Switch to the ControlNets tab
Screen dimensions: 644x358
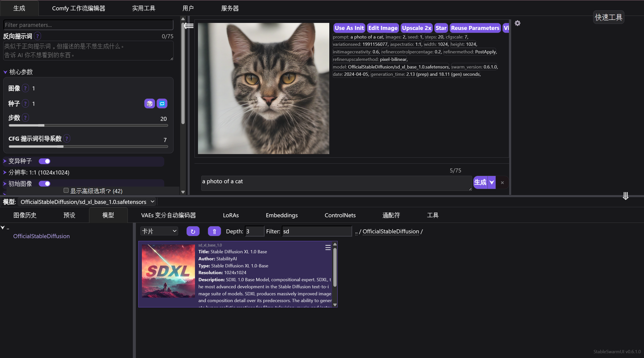[340, 215]
